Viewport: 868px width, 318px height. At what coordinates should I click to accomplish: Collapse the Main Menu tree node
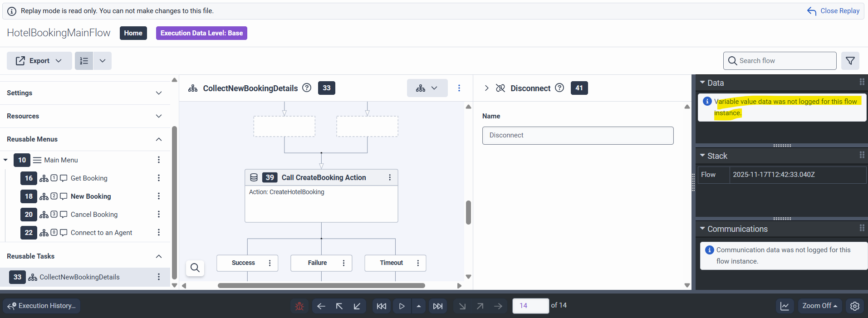pos(5,160)
